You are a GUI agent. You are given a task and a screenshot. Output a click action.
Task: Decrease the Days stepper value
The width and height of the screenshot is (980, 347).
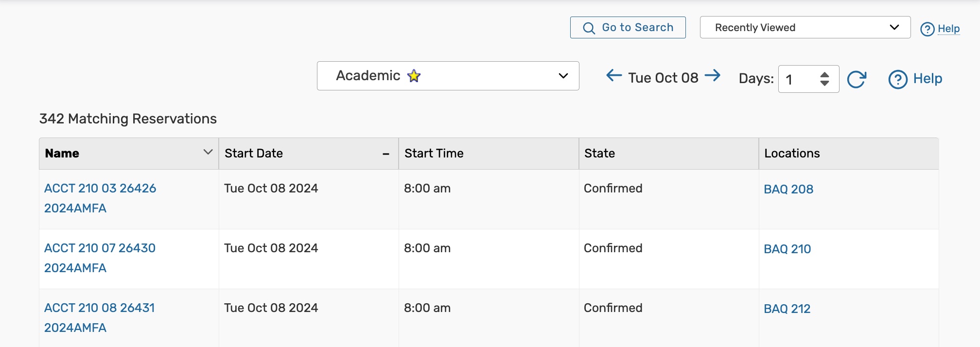824,83
